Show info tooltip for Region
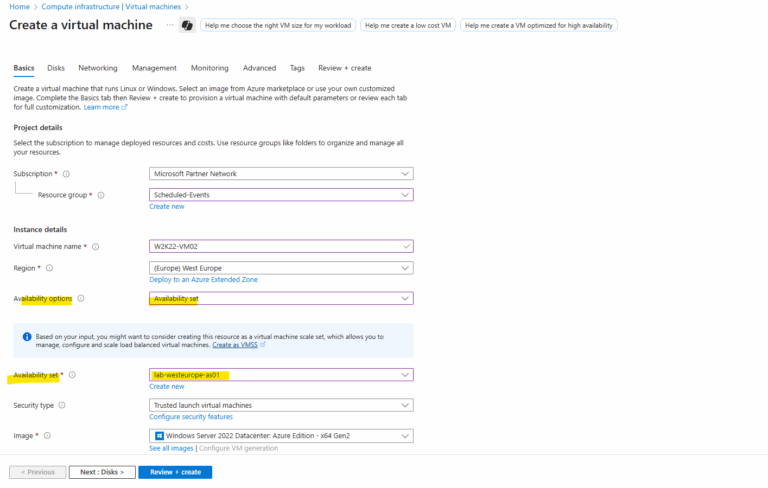Screen dimensions: 768x488 point(49,268)
